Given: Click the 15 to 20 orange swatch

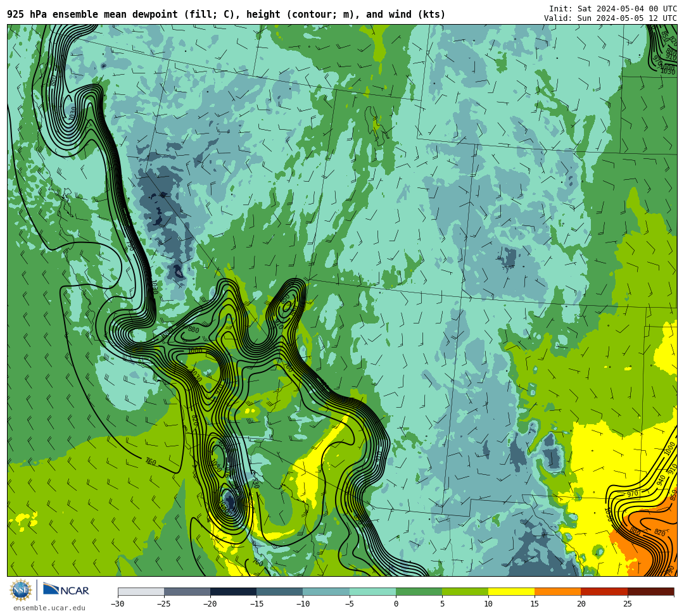Looking at the screenshot, I should click(x=558, y=591).
